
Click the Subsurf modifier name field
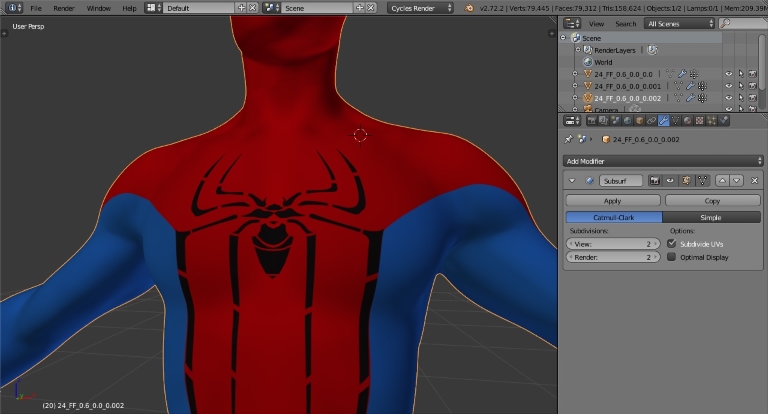621,181
